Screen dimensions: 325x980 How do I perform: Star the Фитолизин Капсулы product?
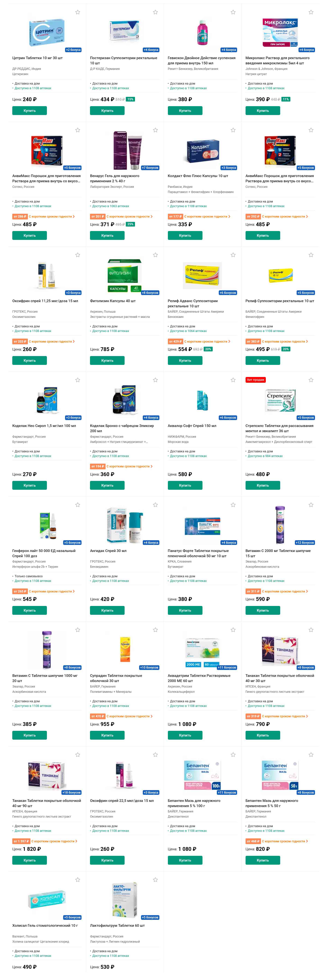point(155,255)
